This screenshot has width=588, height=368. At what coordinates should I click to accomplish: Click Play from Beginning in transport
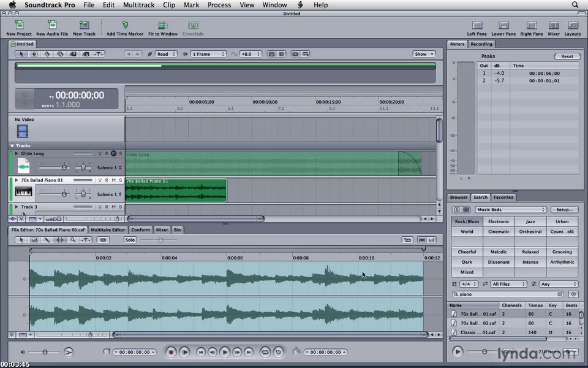click(x=184, y=352)
